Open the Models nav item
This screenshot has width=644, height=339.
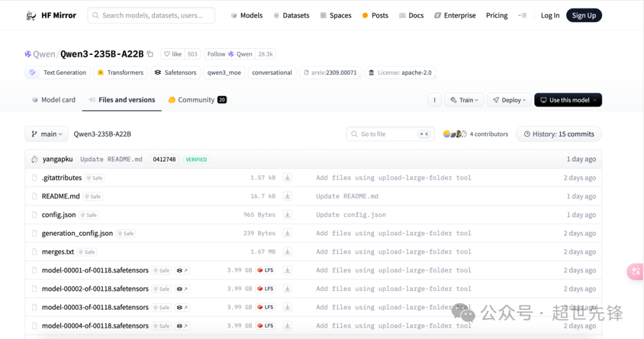click(246, 15)
